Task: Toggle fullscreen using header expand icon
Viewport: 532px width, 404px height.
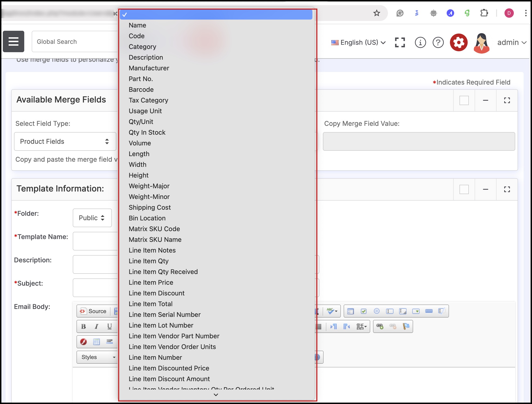Action: (400, 43)
